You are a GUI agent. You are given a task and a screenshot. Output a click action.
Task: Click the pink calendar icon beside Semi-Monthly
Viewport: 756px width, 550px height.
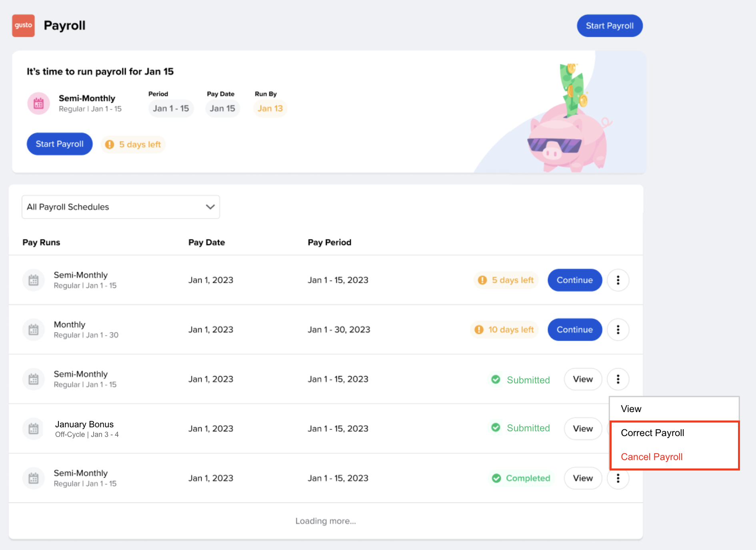point(38,104)
